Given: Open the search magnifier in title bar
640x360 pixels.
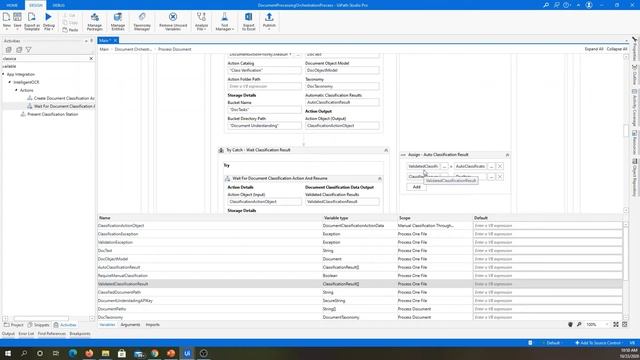Looking at the screenshot, I should 546,5.
